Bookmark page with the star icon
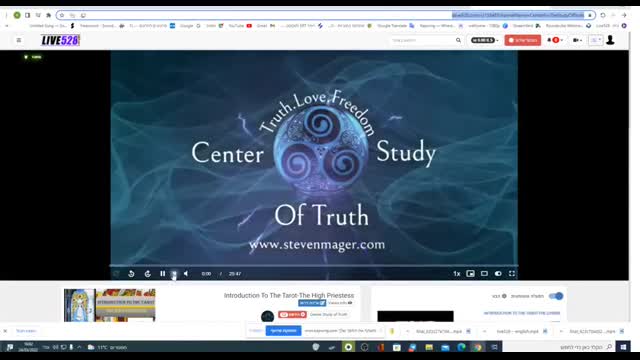 pyautogui.click(x=62, y=15)
